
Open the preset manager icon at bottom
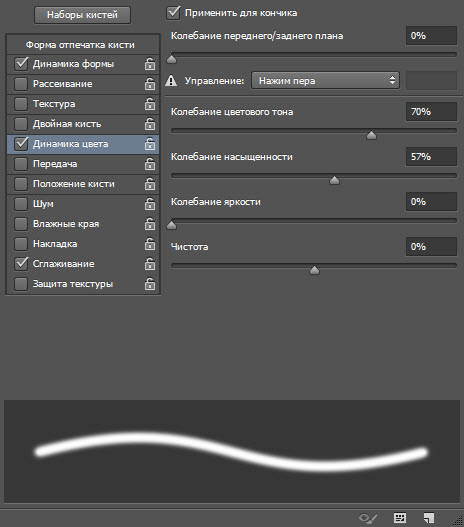click(400, 518)
